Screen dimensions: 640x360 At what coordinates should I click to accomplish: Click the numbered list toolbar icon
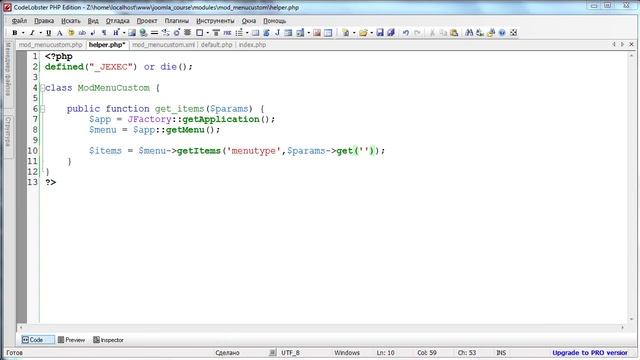239,33
